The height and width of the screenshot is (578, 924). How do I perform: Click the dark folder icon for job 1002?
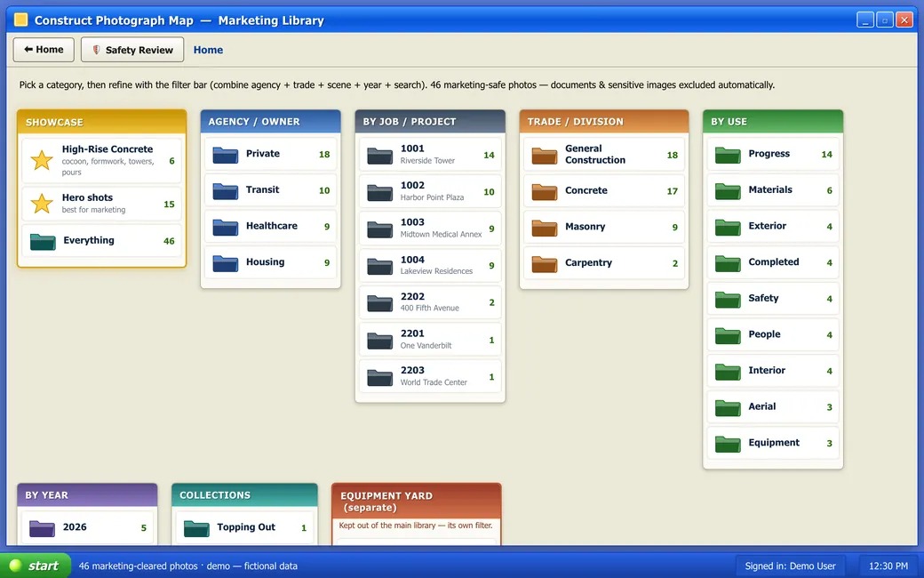pos(379,192)
